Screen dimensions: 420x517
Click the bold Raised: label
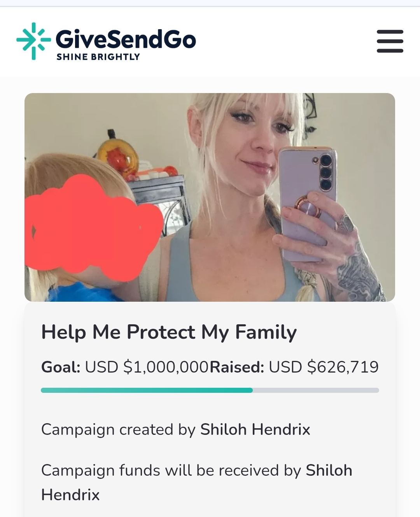point(237,367)
